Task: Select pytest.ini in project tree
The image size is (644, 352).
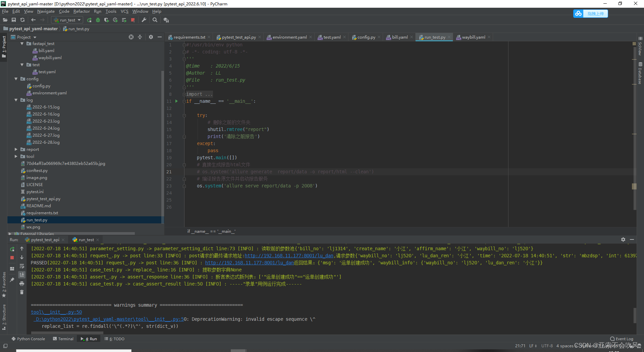Action: [x=35, y=192]
